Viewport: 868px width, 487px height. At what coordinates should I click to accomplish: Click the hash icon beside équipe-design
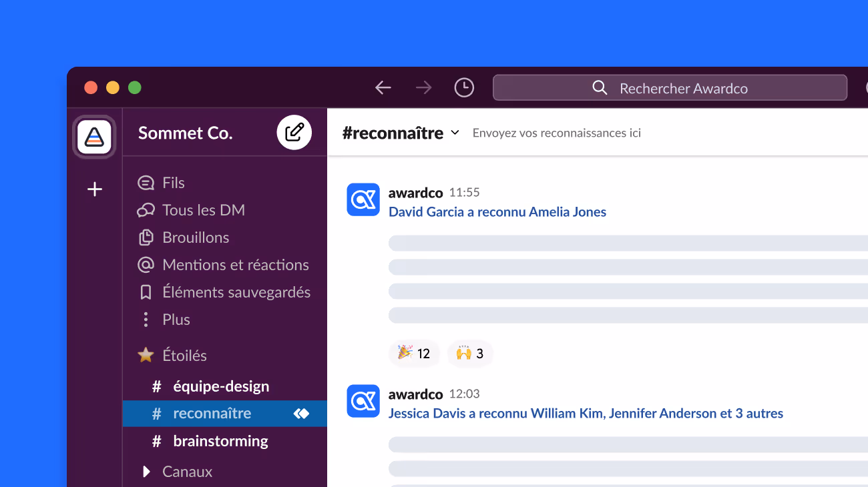tap(157, 386)
